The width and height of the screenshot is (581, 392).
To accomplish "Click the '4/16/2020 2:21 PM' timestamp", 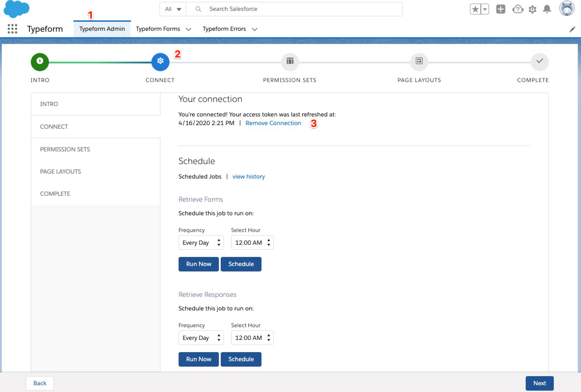I will tap(206, 123).
